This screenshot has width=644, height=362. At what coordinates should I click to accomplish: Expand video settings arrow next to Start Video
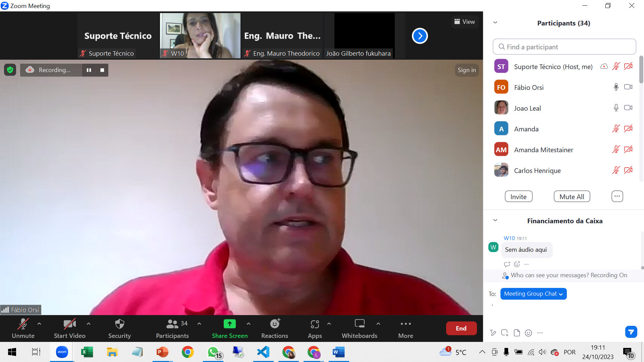89,324
